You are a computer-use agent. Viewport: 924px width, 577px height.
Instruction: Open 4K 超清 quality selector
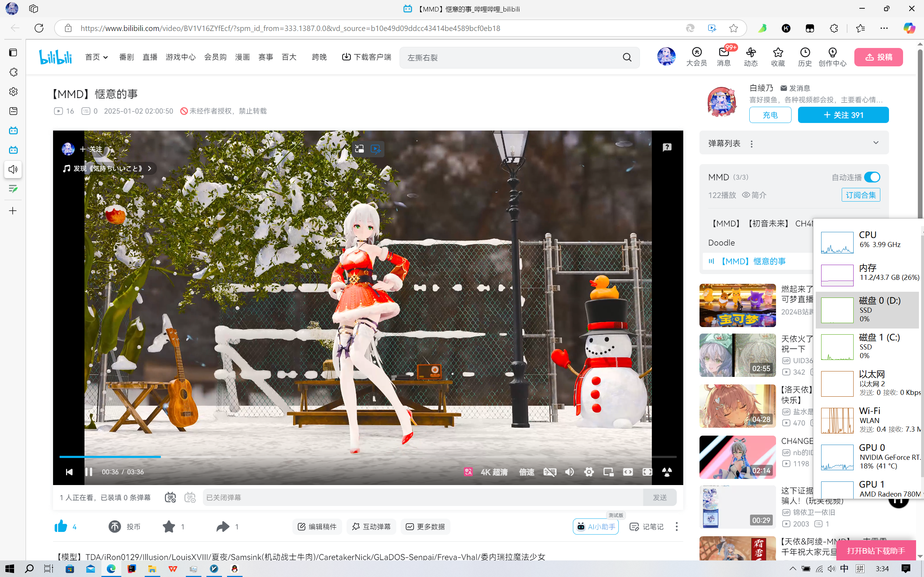[x=494, y=472]
